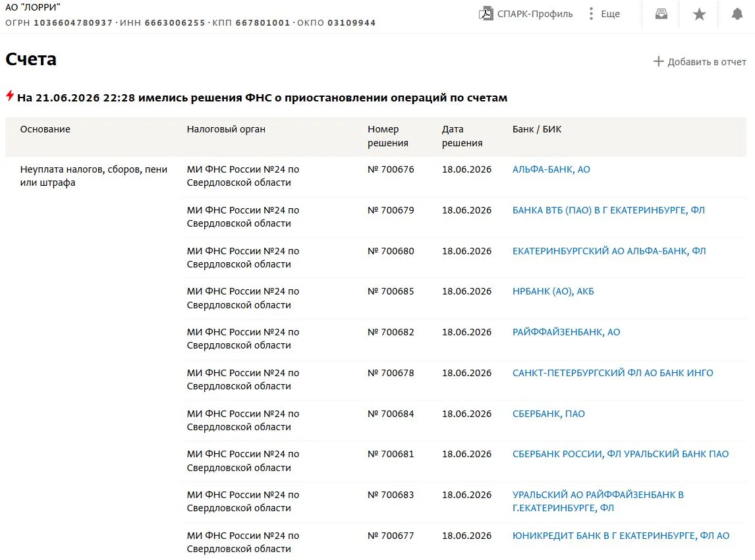Click Неуплата налогов, сборов, пени cell

point(94,176)
